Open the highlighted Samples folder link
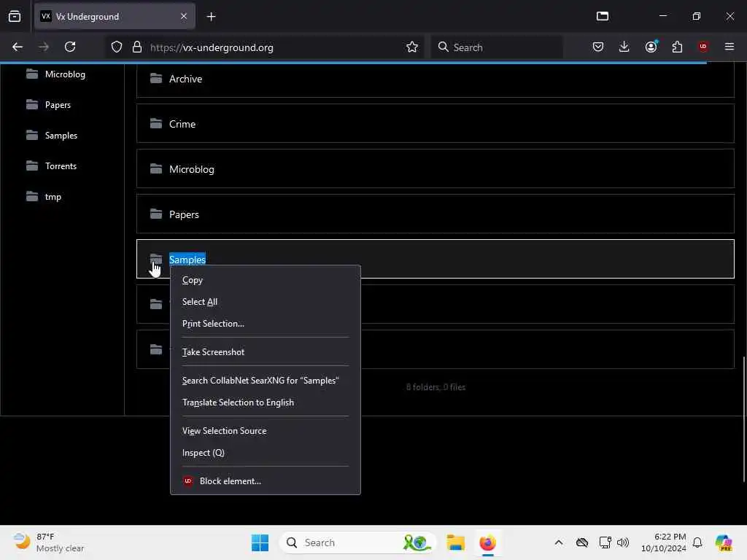This screenshot has height=560, width=747. point(187,260)
